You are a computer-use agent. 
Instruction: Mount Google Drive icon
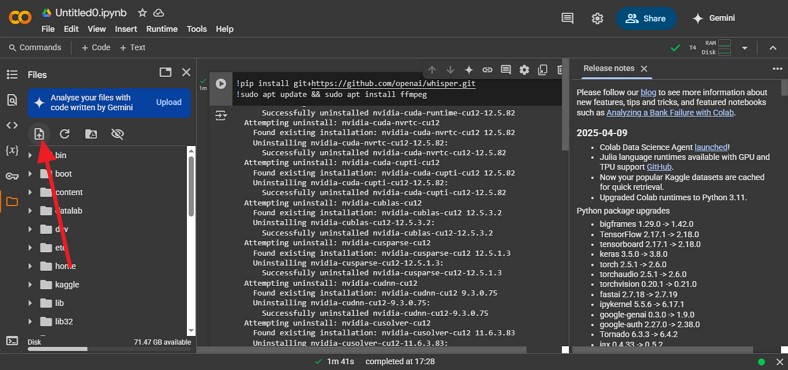91,134
